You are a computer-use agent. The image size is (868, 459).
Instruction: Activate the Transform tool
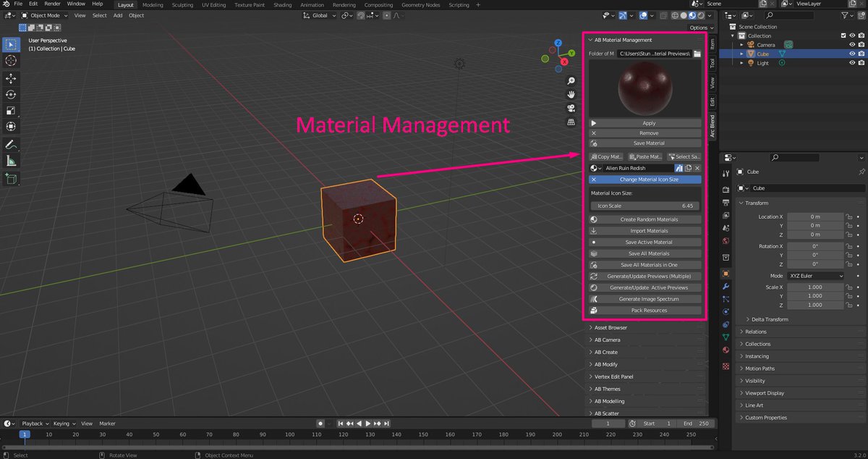point(12,127)
